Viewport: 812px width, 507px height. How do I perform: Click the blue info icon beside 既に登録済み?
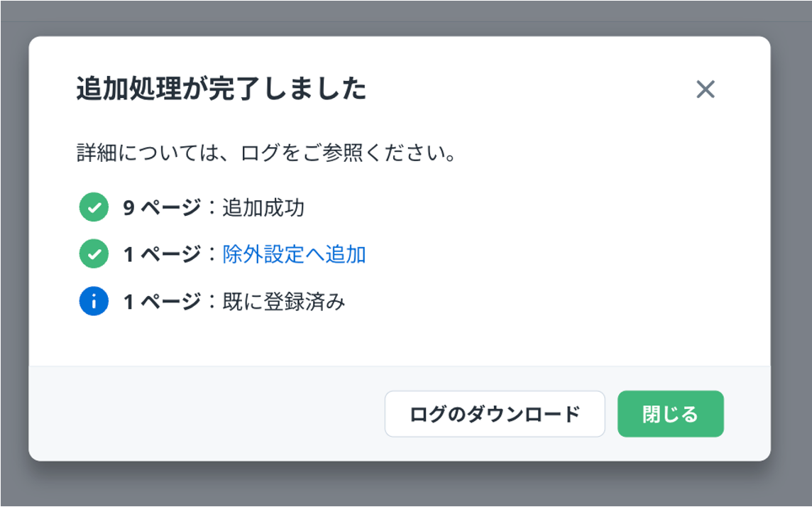point(94,302)
